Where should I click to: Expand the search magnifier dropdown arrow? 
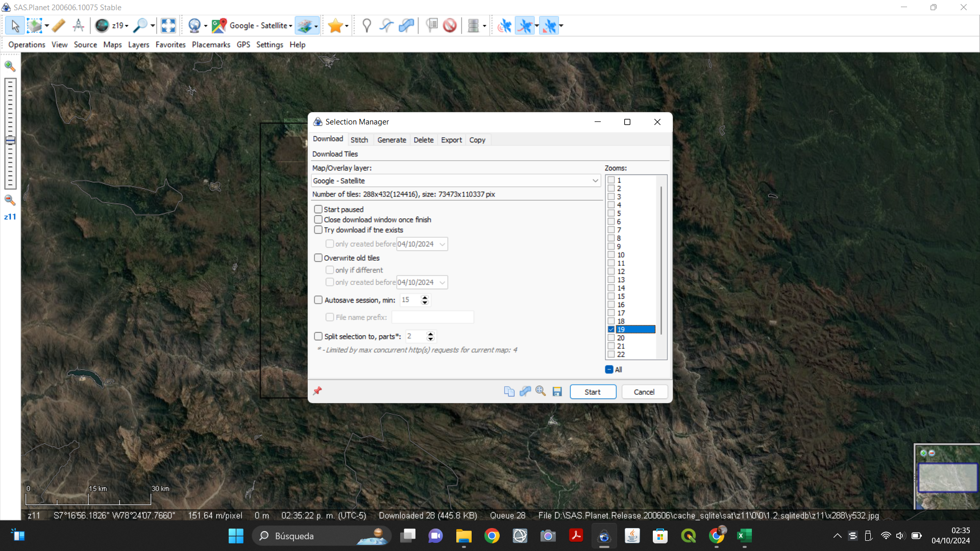coord(153,26)
